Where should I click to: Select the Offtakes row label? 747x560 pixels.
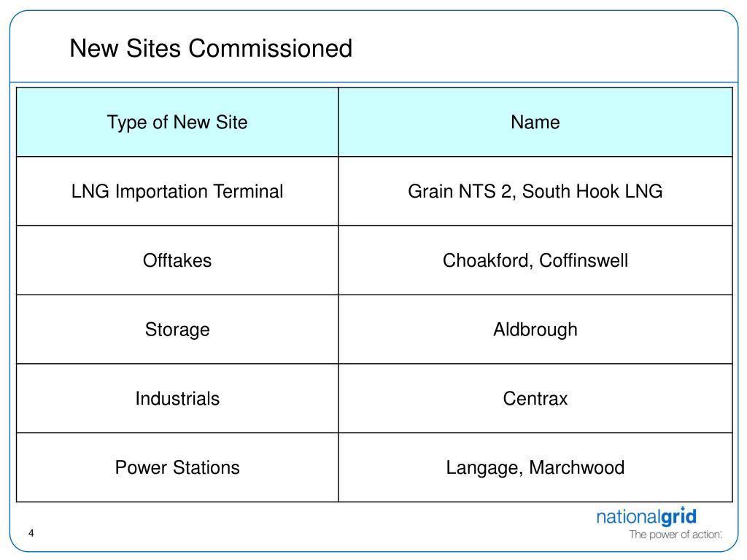click(177, 260)
